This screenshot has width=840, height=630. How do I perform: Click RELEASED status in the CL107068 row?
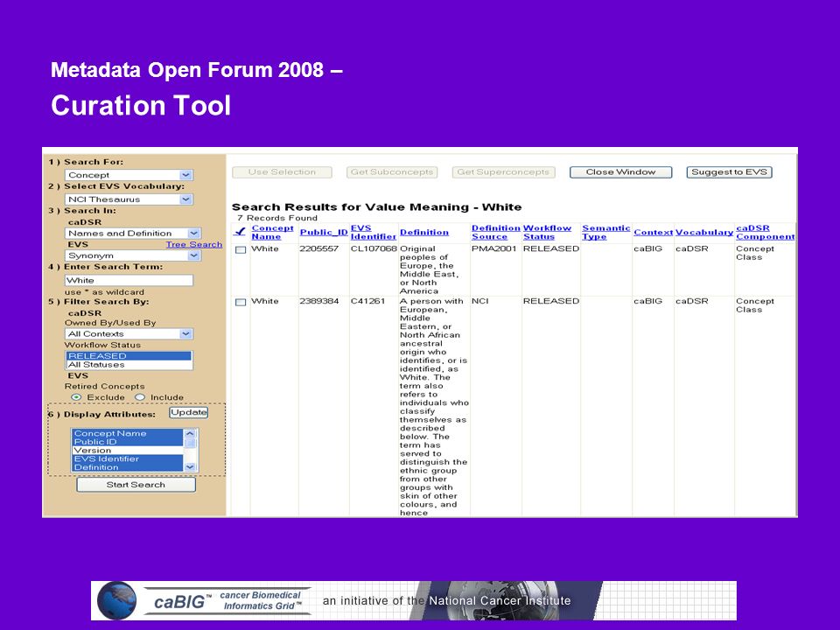click(551, 248)
